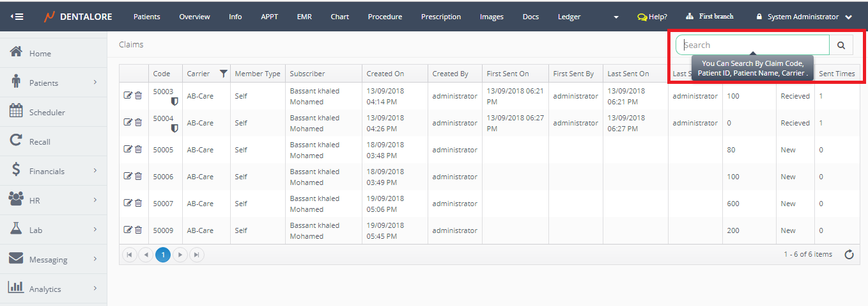This screenshot has width=868, height=306.
Task: Open the System Administrator dropdown
Action: pos(804,17)
